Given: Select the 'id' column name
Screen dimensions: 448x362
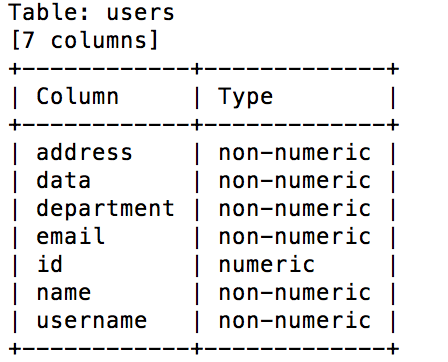Looking at the screenshot, I should pyautogui.click(x=50, y=264).
